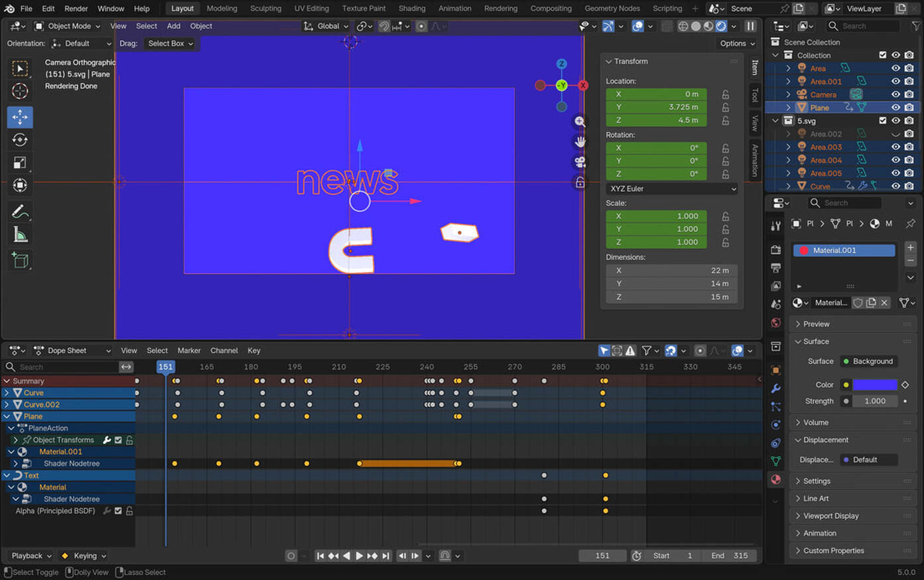Screen dimensions: 924x580
Task: Uncheck the 5.svg collection checkbox
Action: [882, 121]
